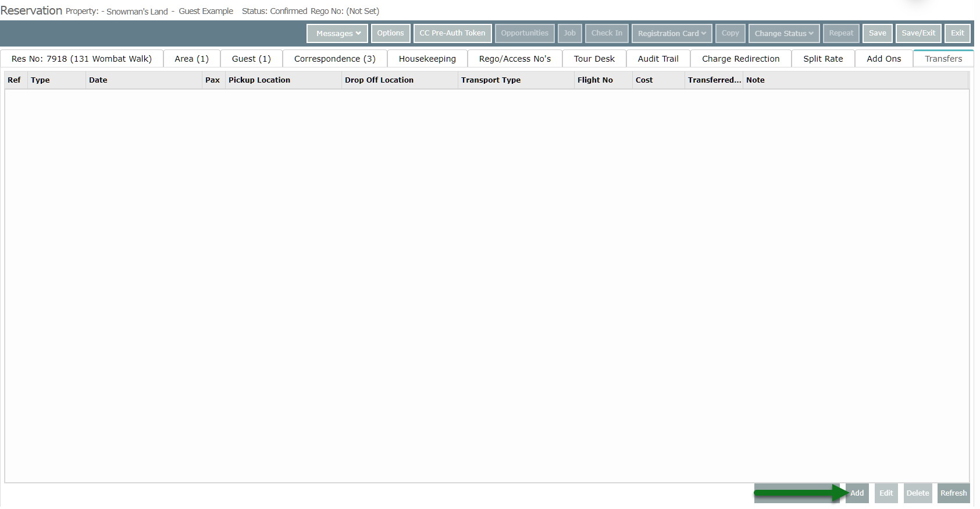The image size is (980, 509).
Task: Click the Save button
Action: pos(878,33)
